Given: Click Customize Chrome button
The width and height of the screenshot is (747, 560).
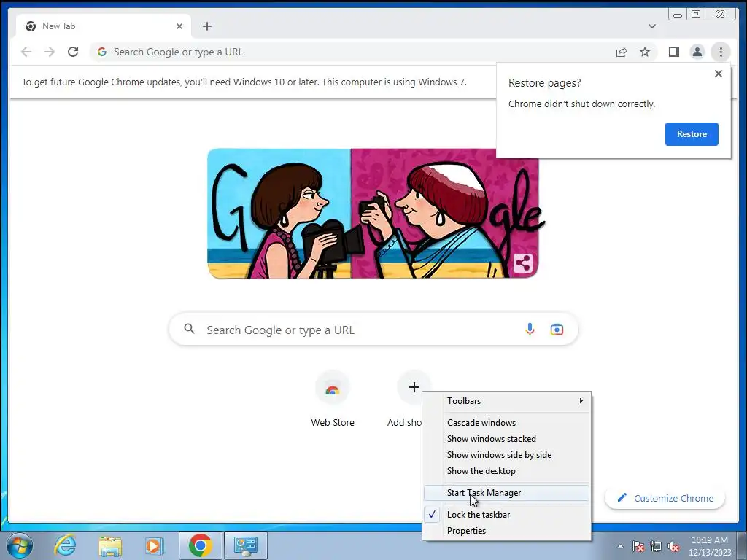Looking at the screenshot, I should [665, 498].
